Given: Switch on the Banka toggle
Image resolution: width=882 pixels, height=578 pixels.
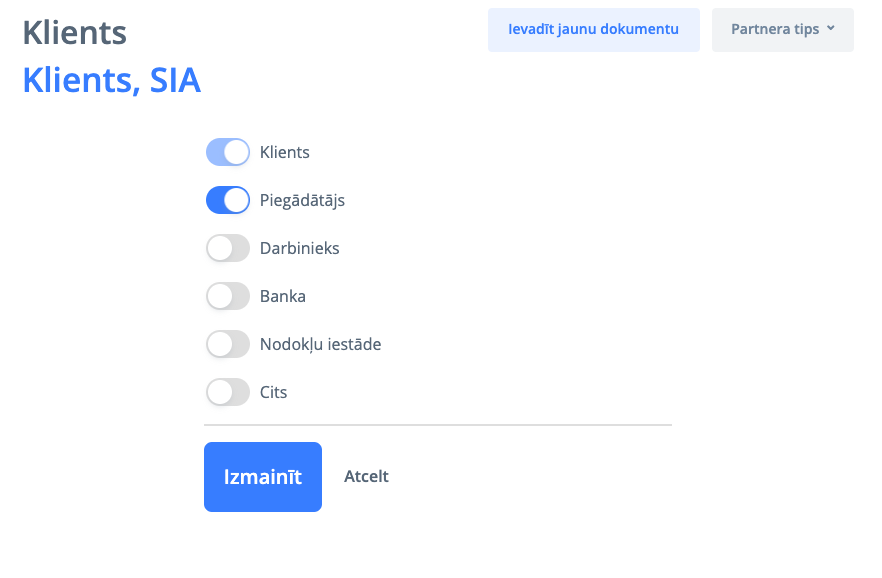Looking at the screenshot, I should (227, 296).
